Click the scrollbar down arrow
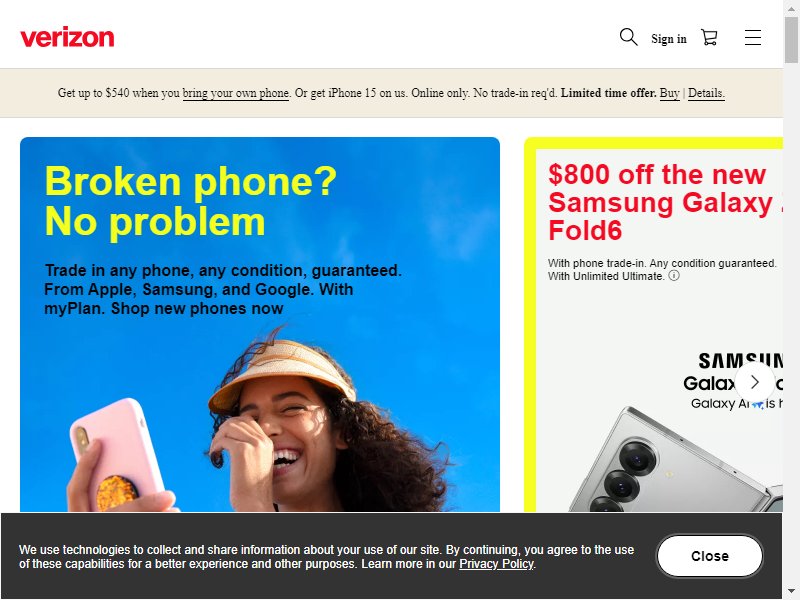Viewport: 800px width, 600px height. [791, 592]
